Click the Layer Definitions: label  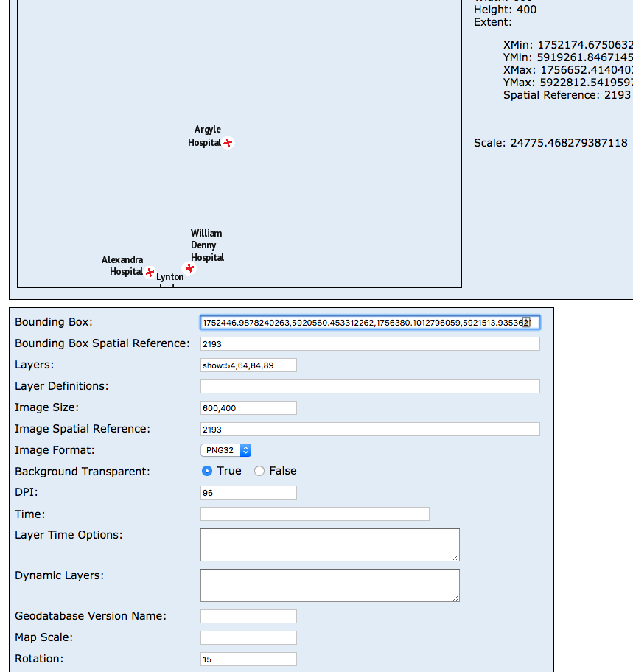point(62,386)
